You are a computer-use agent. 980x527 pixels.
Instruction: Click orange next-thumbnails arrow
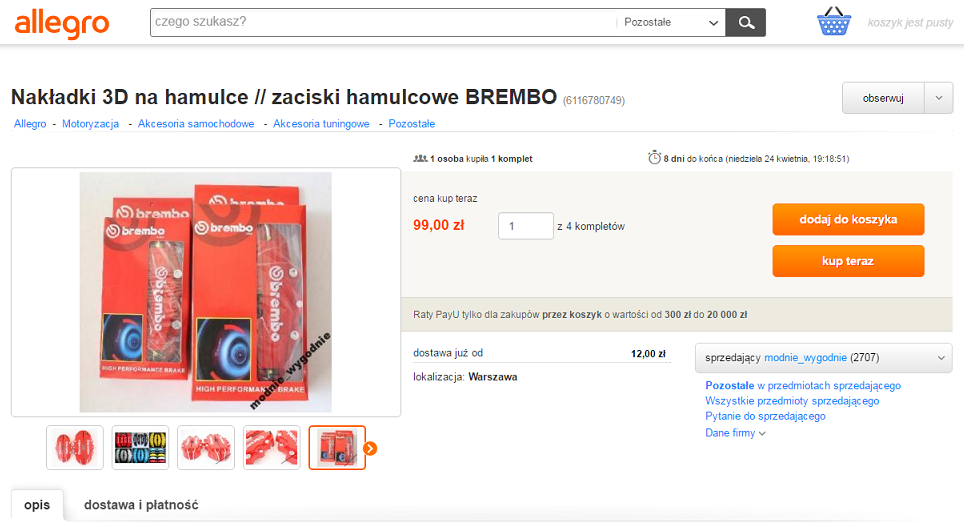coord(371,448)
